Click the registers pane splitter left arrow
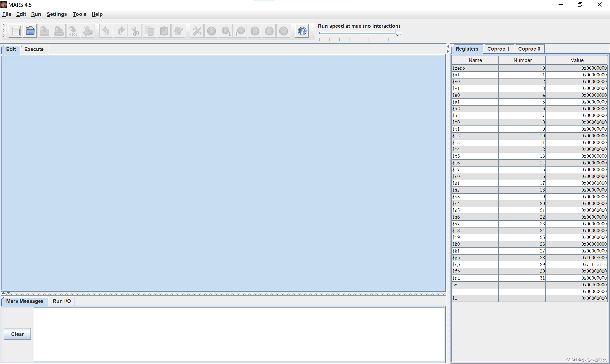This screenshot has height=364, width=610. pyautogui.click(x=448, y=46)
